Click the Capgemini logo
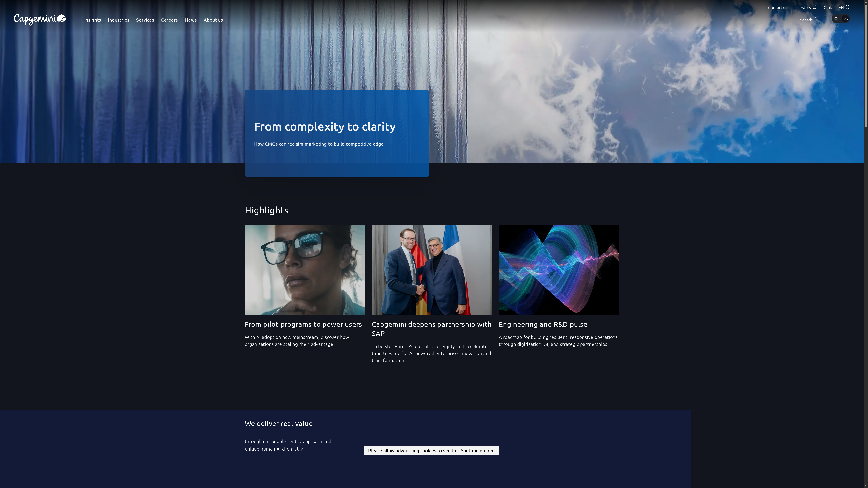Screen dimensions: 868x488 pos(40,19)
